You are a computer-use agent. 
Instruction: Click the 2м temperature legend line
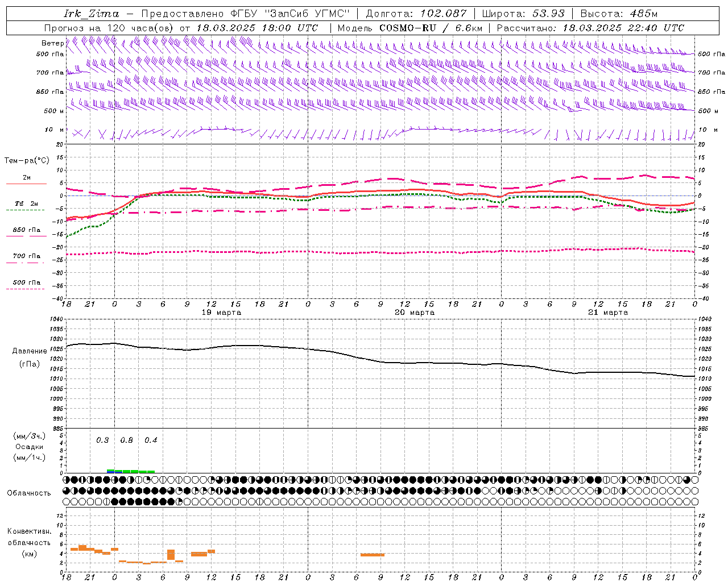coord(26,184)
